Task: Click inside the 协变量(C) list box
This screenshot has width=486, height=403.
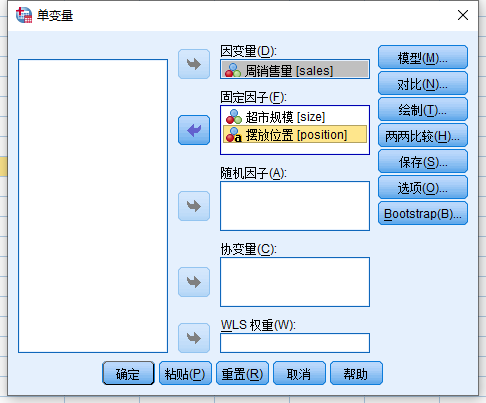Action: pyautogui.click(x=295, y=282)
